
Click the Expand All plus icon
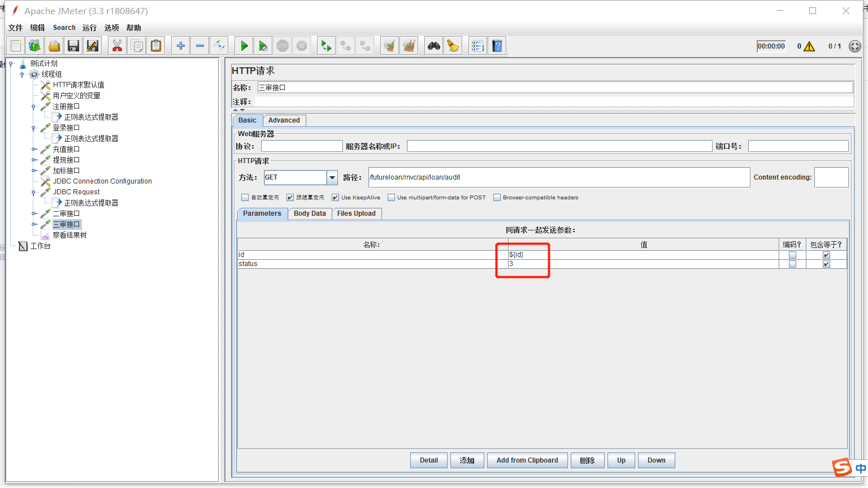pyautogui.click(x=180, y=46)
